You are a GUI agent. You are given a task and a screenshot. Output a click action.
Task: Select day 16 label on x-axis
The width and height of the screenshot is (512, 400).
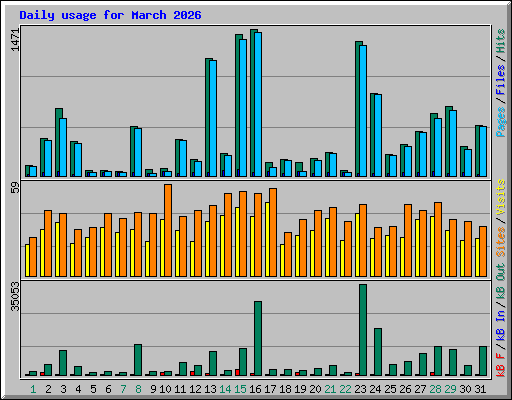click(x=255, y=389)
